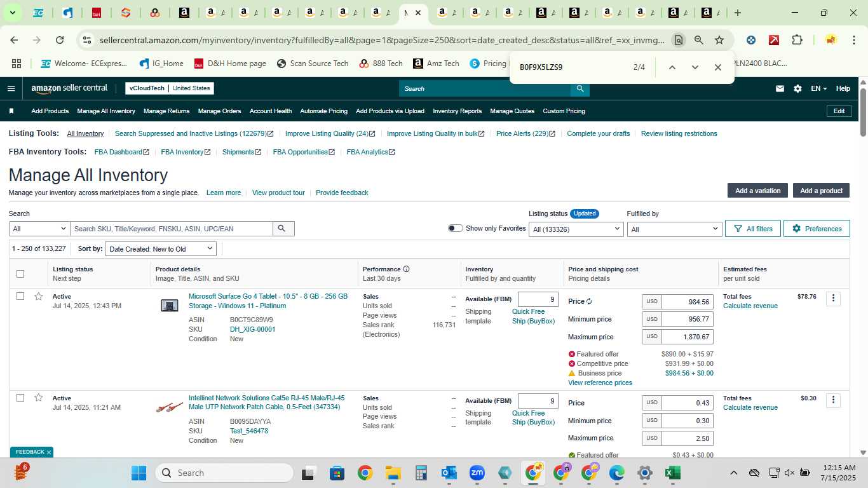Click the Performance info icon

pyautogui.click(x=406, y=269)
